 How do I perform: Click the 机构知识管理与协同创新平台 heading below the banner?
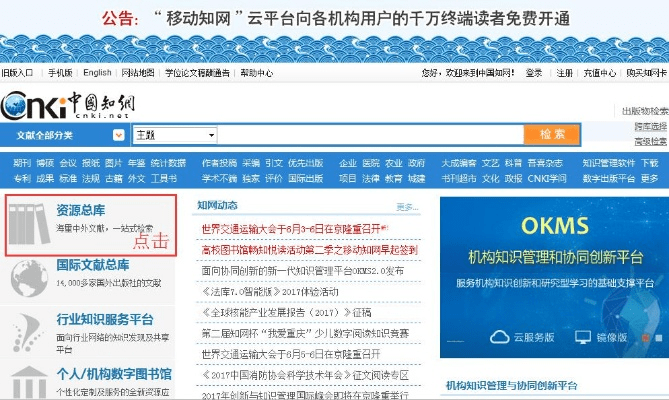512,386
